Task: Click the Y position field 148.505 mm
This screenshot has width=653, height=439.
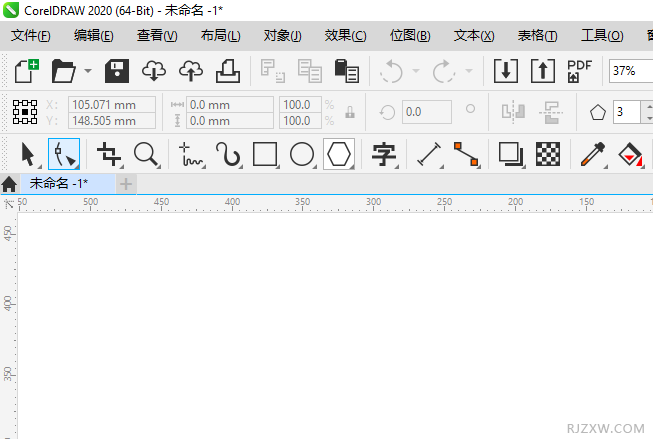Action: point(112,121)
